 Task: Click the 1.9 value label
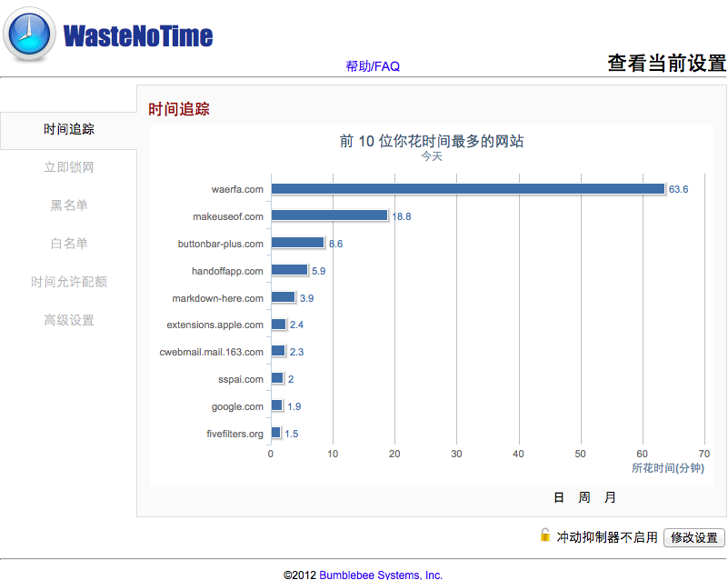[294, 406]
